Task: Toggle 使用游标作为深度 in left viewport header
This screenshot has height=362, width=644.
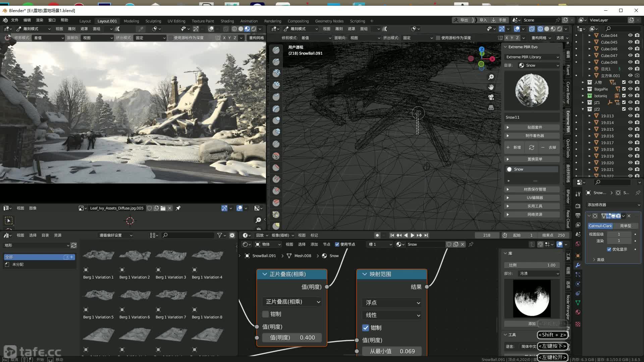Action: (171, 38)
